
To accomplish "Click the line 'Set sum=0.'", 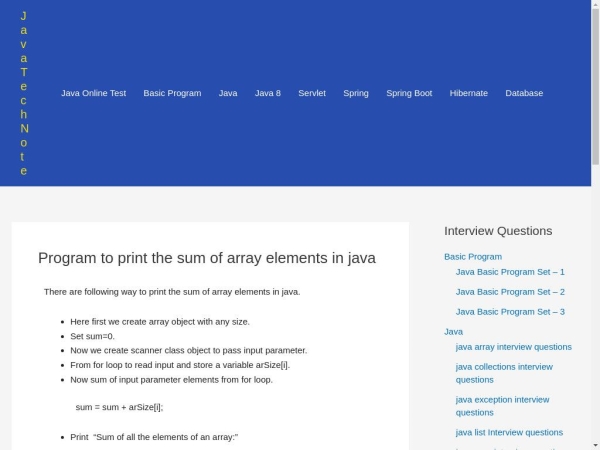I will tap(93, 336).
